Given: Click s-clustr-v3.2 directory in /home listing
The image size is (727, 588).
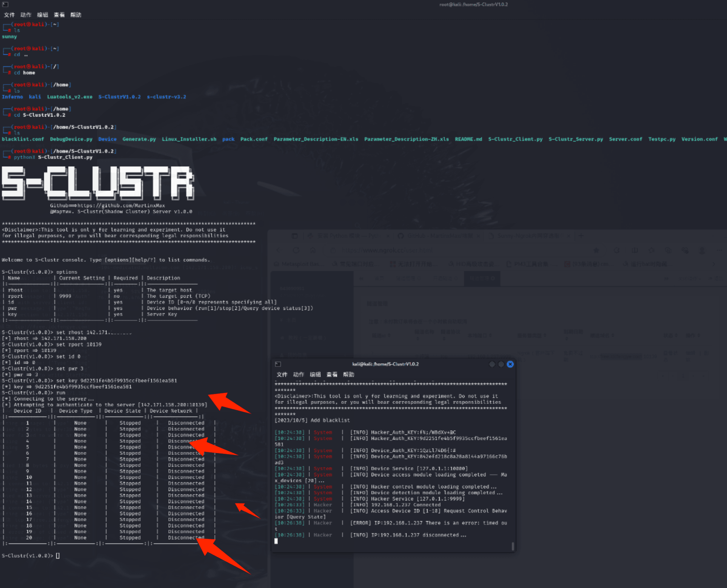Looking at the screenshot, I should coord(166,97).
